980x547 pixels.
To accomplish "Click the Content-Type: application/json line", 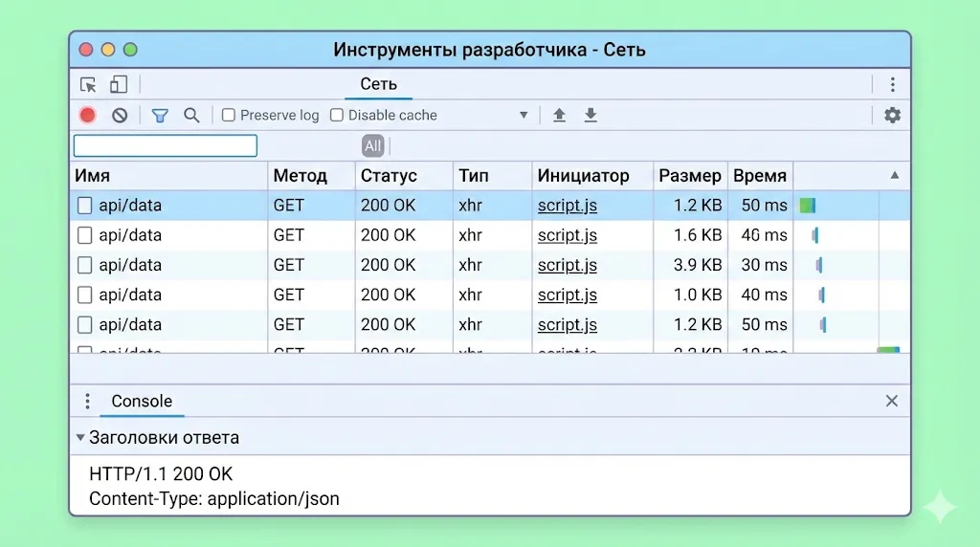I will (214, 499).
